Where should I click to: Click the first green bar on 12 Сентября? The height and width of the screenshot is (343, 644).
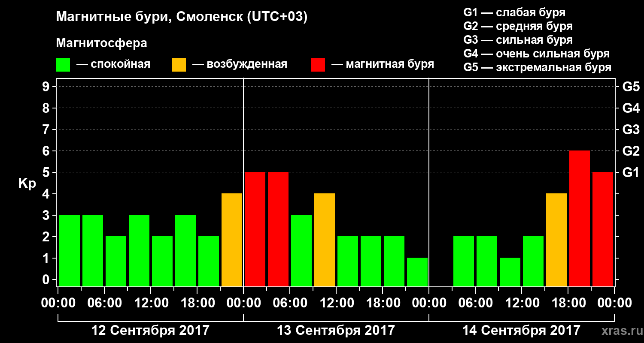[70, 250]
